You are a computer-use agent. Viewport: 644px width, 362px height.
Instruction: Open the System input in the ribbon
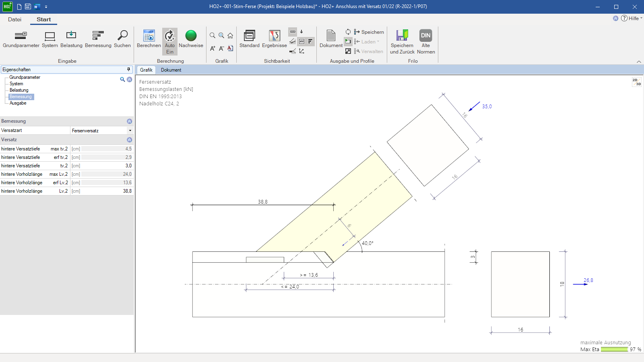pos(50,39)
